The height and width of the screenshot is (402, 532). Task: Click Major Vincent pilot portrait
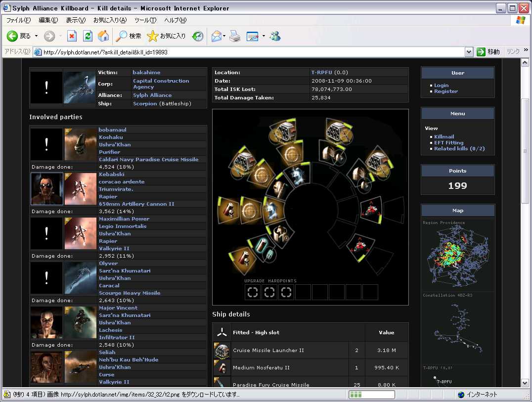click(47, 322)
